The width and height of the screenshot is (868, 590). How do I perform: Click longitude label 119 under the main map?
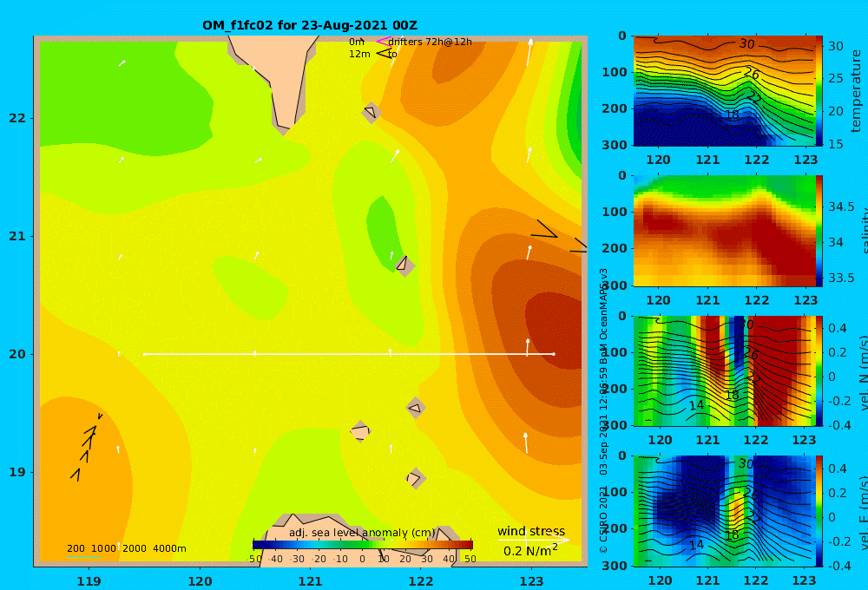[x=89, y=581]
